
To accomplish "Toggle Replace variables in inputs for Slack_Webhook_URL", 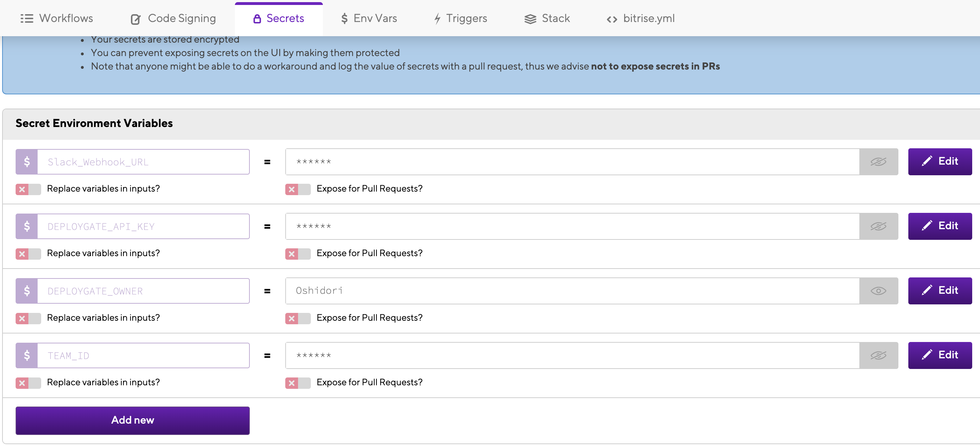I will click(28, 189).
